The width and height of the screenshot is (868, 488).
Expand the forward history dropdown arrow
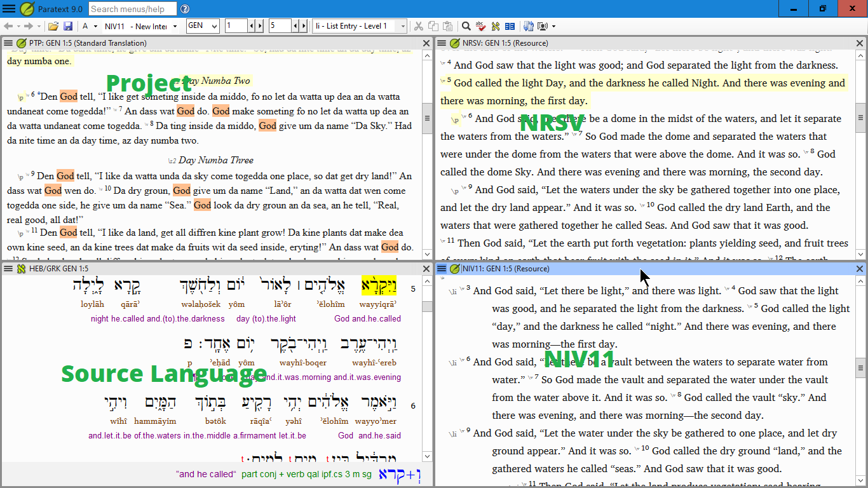pyautogui.click(x=39, y=26)
